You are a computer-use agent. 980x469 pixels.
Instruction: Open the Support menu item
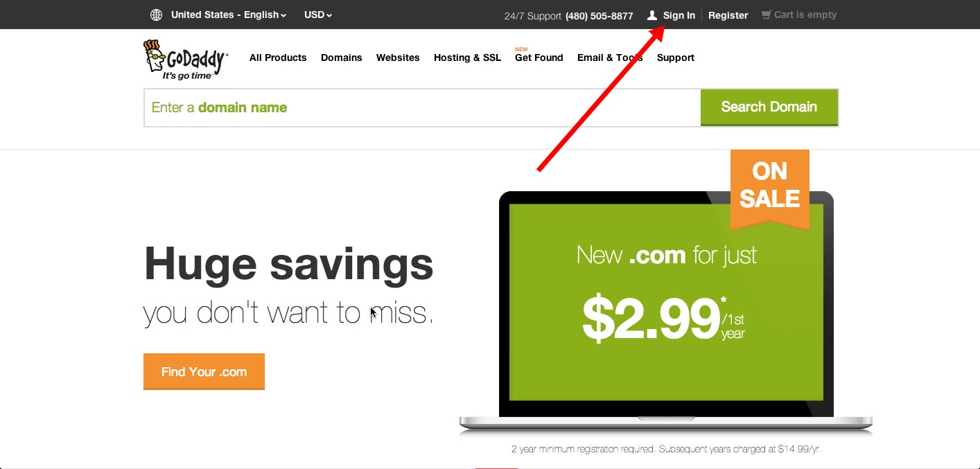pos(676,57)
